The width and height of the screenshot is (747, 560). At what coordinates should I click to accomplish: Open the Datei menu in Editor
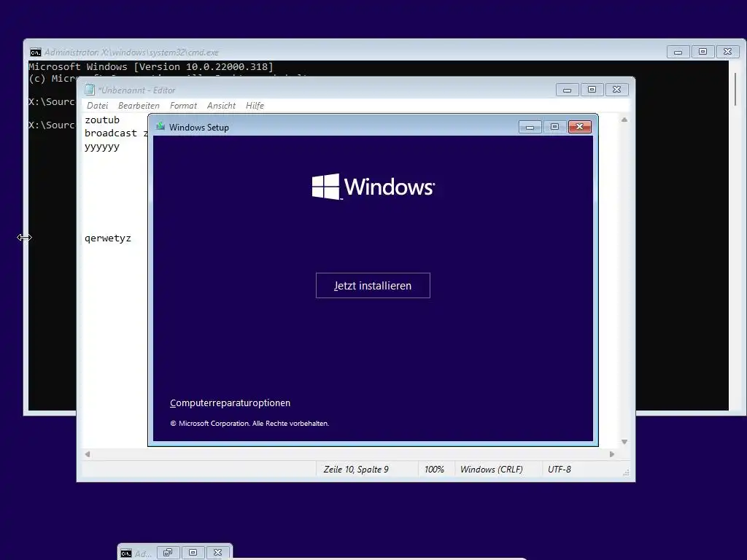coord(97,106)
